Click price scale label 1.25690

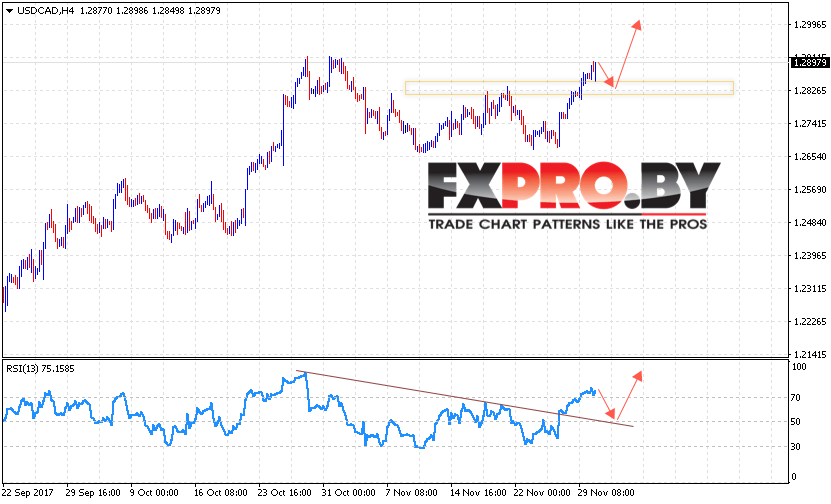pyautogui.click(x=810, y=189)
